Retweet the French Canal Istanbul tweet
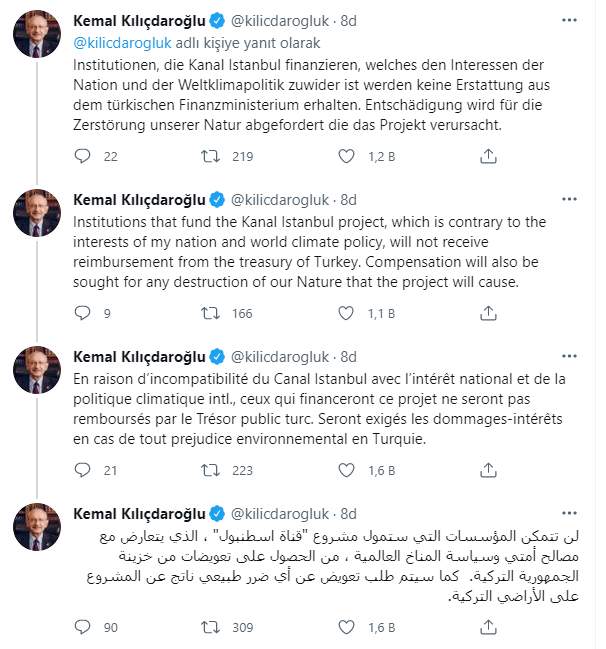606x649 pixels. click(x=212, y=470)
